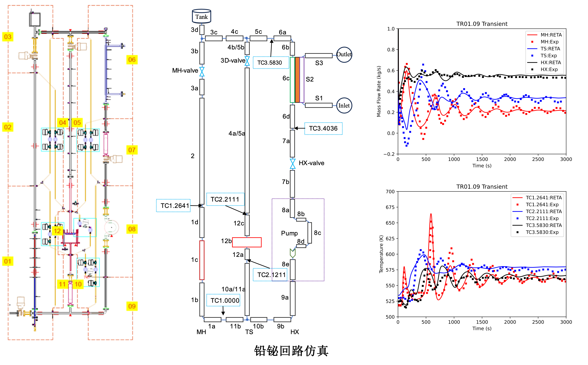Click the TC3.5830 thermocouple label box
Image resolution: width=588 pixels, height=365 pixels.
click(x=271, y=62)
